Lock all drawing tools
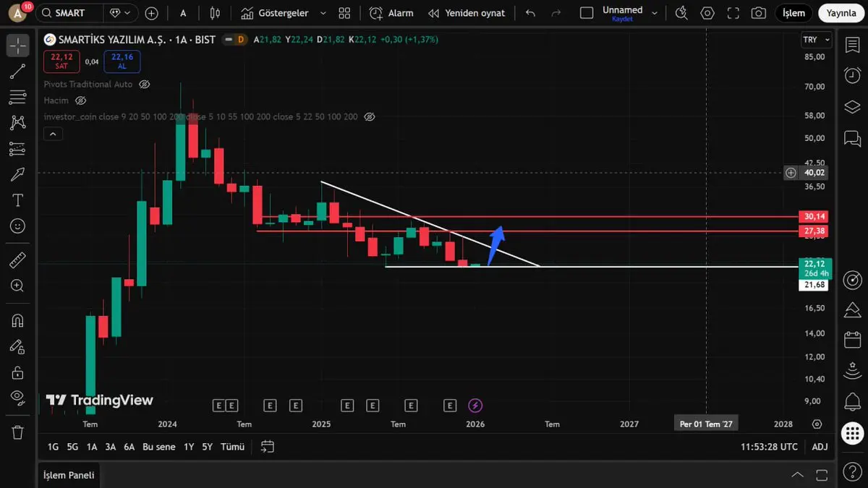Viewport: 868px width, 488px height. (x=18, y=372)
